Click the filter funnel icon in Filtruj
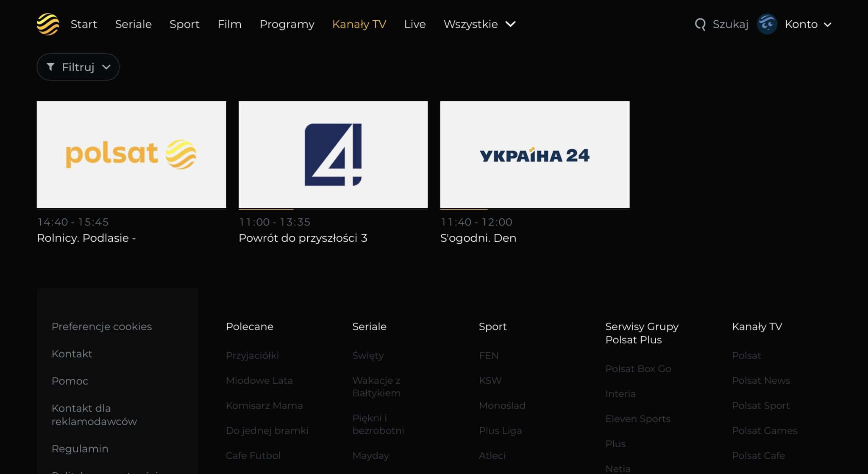This screenshot has height=474, width=868. point(50,67)
